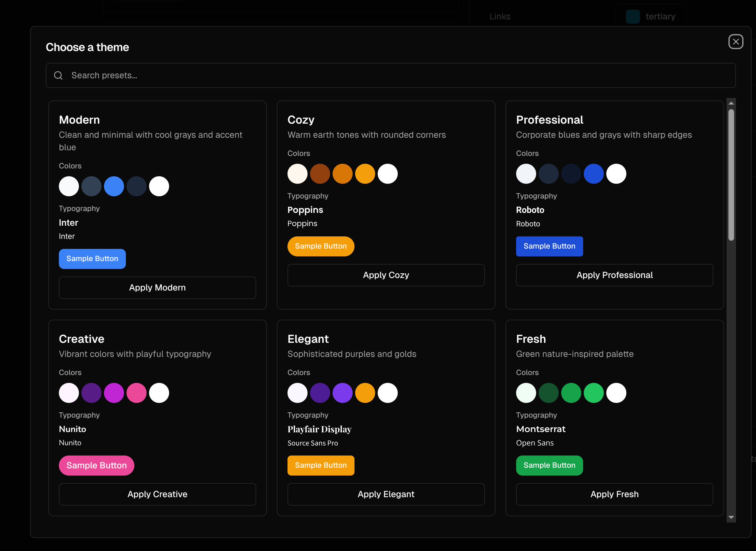Apply the Elegant theme
Screen dimensions: 756x551
click(386, 494)
